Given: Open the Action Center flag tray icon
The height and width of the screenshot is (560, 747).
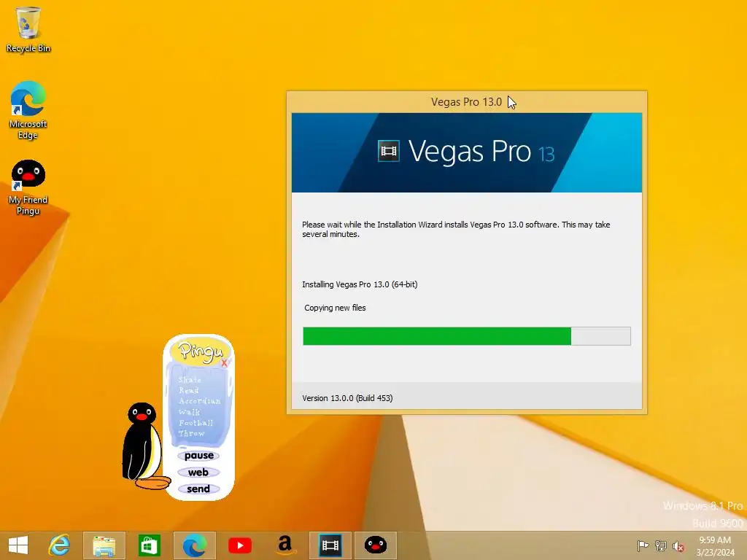Looking at the screenshot, I should pyautogui.click(x=643, y=545).
